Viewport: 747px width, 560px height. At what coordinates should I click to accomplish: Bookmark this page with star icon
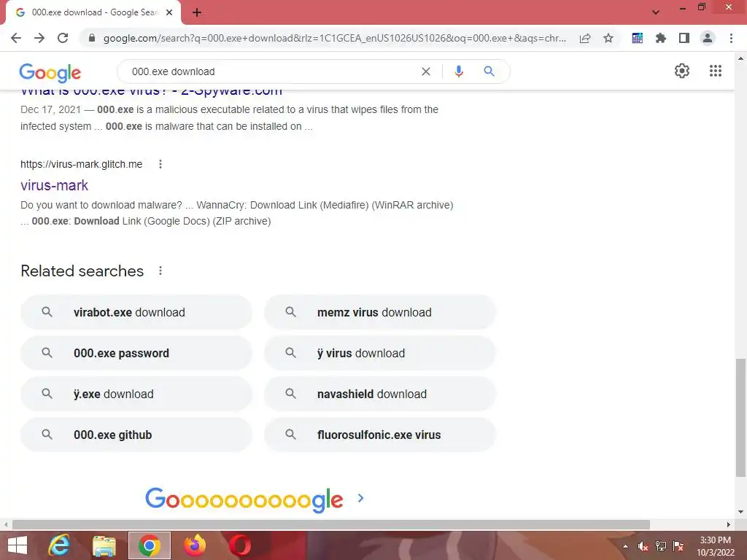608,38
